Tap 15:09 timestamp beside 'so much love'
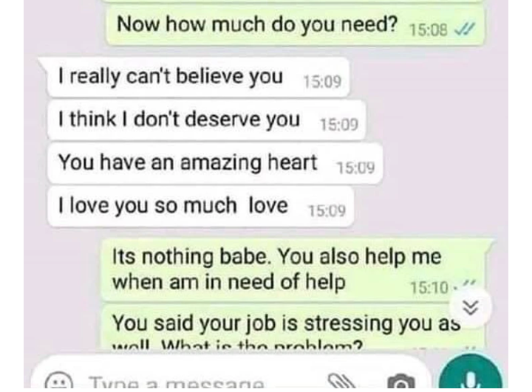The width and height of the screenshot is (532, 392). [327, 211]
